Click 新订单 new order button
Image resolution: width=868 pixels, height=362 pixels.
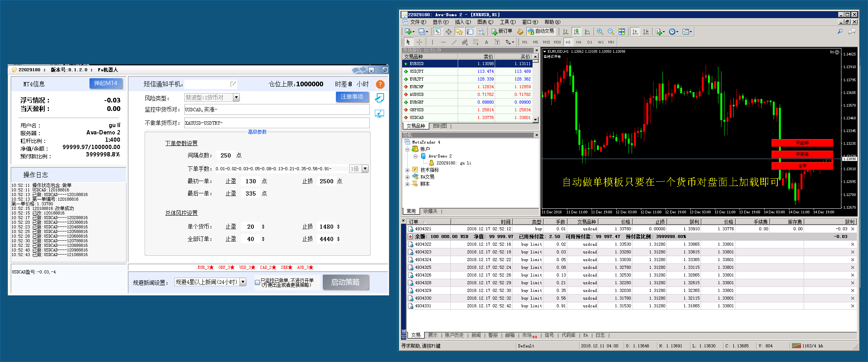point(502,31)
